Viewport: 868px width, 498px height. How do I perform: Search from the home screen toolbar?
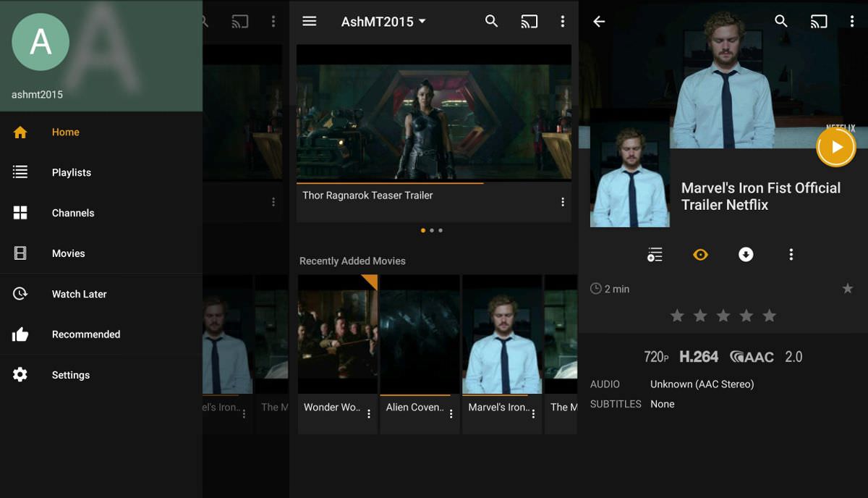(492, 22)
